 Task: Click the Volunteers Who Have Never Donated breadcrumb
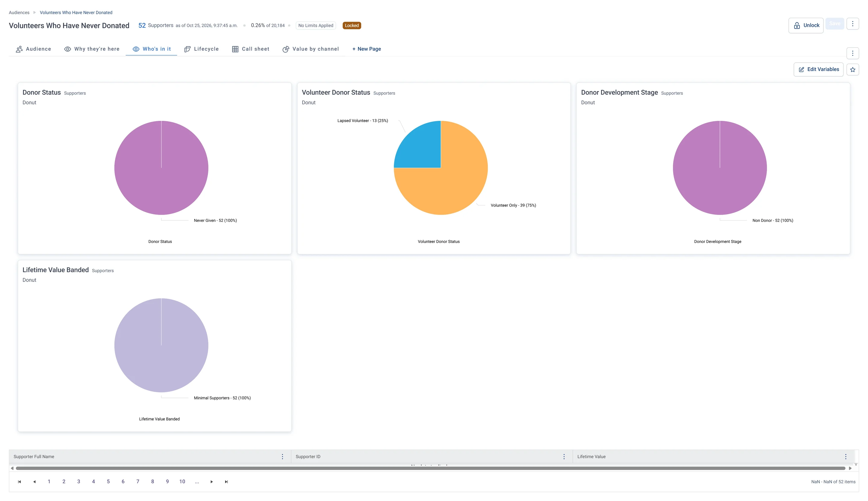tap(76, 13)
